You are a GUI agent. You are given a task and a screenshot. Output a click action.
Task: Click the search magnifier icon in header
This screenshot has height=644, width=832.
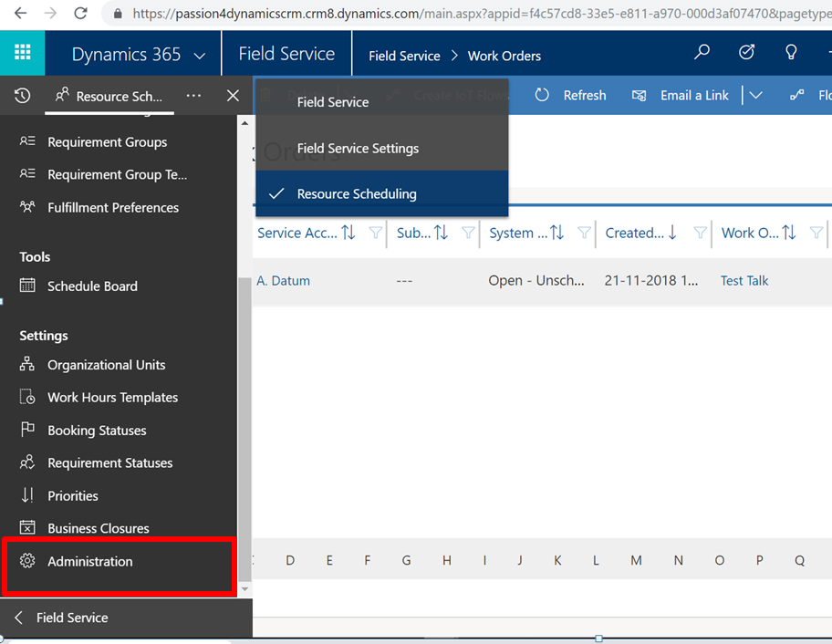[702, 53]
